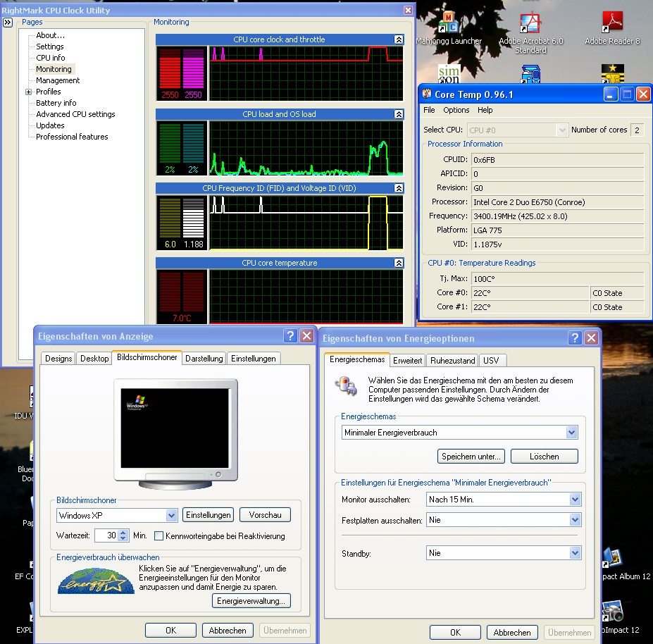Switch to the USV tab
This screenshot has width=653, height=644.
point(492,361)
